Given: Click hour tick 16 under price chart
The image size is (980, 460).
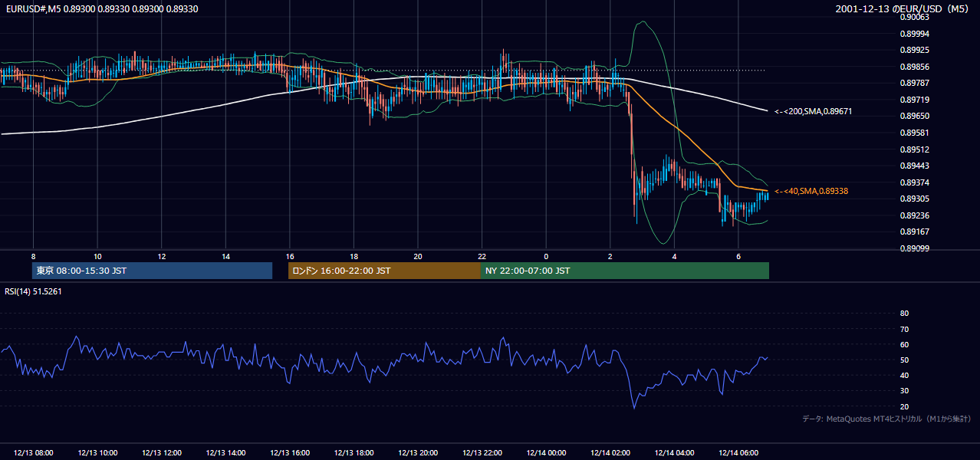Looking at the screenshot, I should coord(290,255).
